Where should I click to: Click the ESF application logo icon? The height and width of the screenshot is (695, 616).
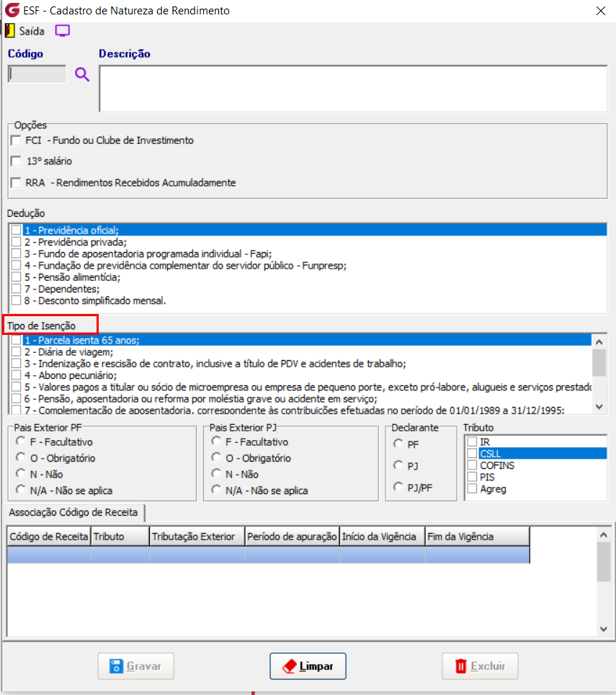pyautogui.click(x=12, y=10)
